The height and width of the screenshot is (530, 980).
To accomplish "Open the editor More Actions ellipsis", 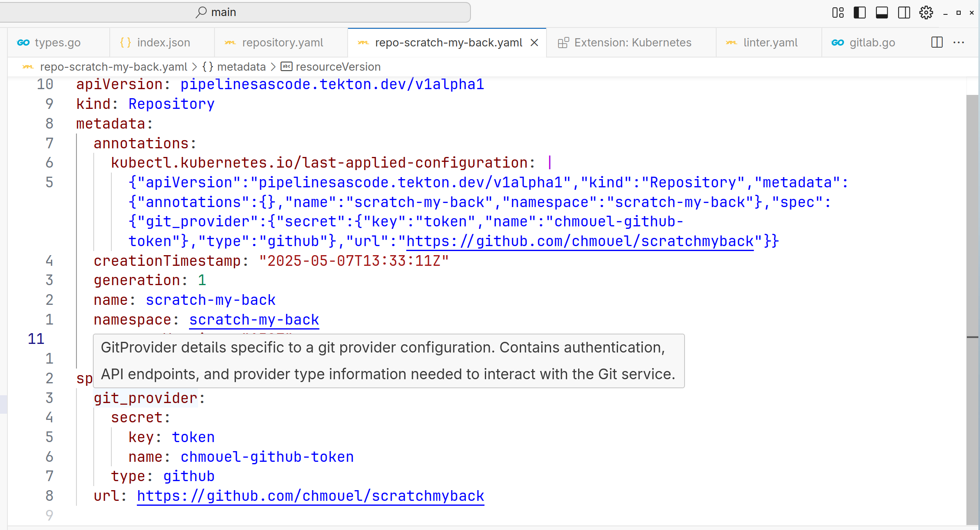I will (x=959, y=42).
